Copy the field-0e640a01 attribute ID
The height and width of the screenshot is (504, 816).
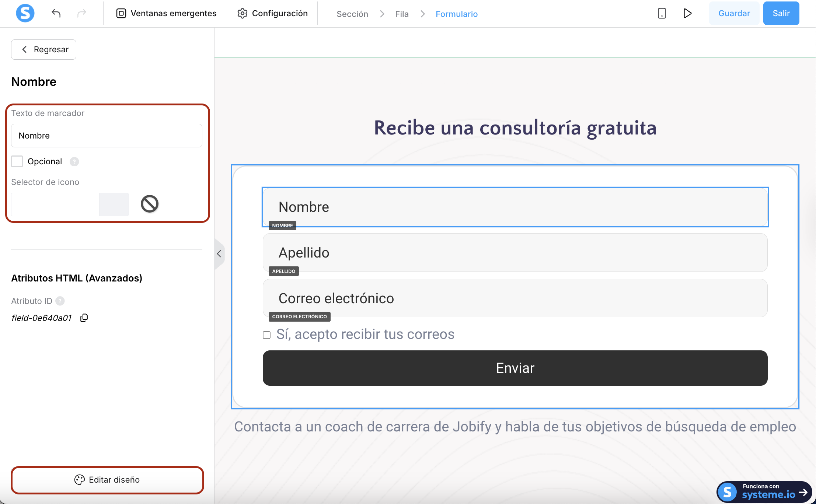(84, 318)
